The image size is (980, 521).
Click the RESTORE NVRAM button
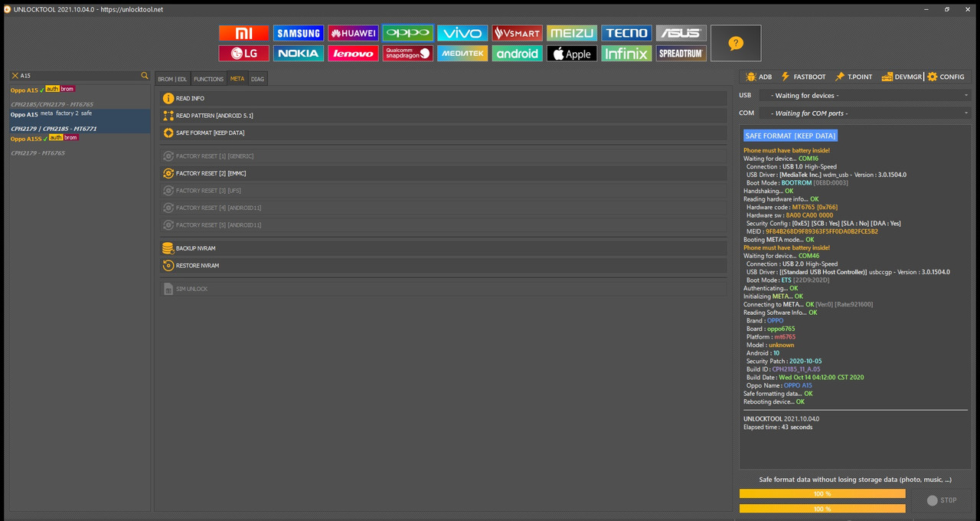[x=443, y=266]
